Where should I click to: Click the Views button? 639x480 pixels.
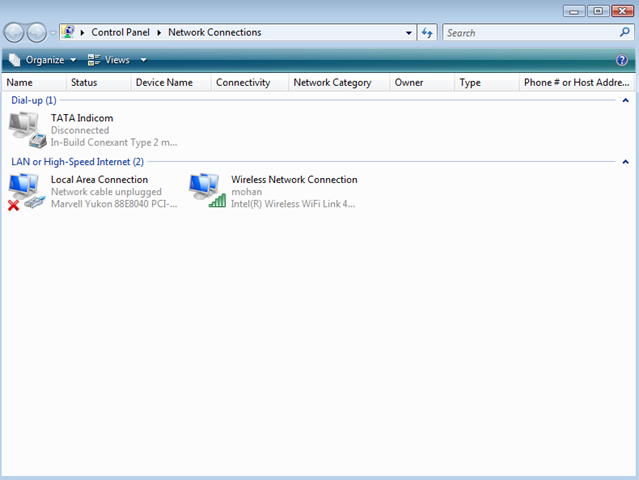[x=109, y=60]
